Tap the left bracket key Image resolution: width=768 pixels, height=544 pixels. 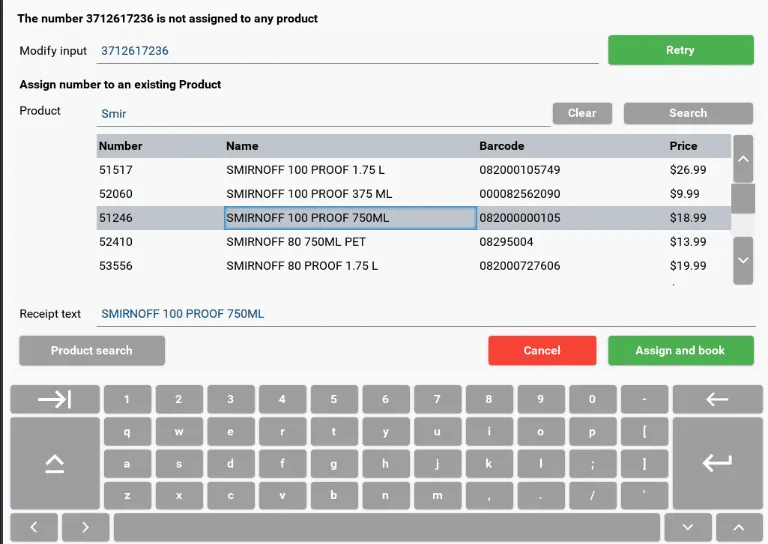(645, 431)
